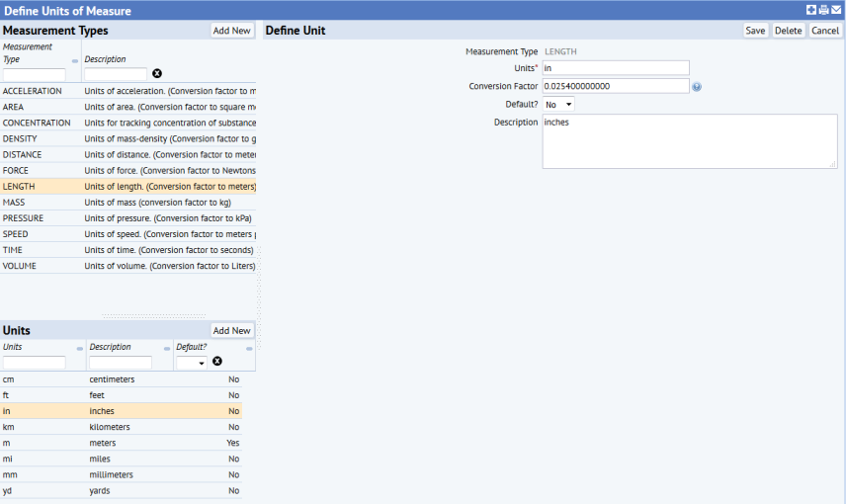The image size is (846, 504).
Task: Select the TIME measurement type row
Action: point(127,250)
